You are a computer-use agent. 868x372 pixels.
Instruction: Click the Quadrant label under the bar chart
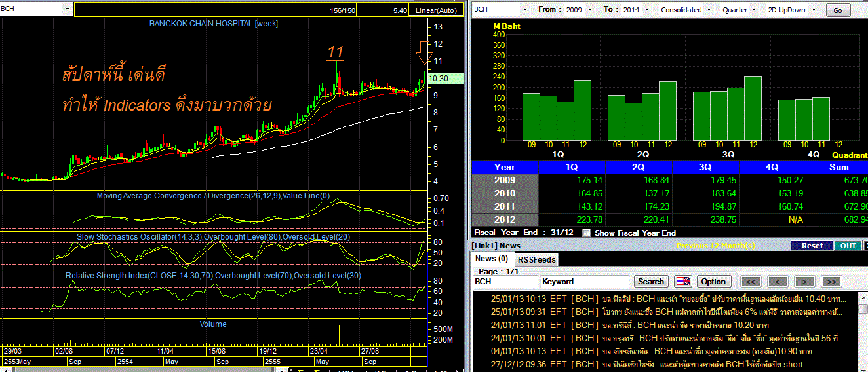point(850,155)
